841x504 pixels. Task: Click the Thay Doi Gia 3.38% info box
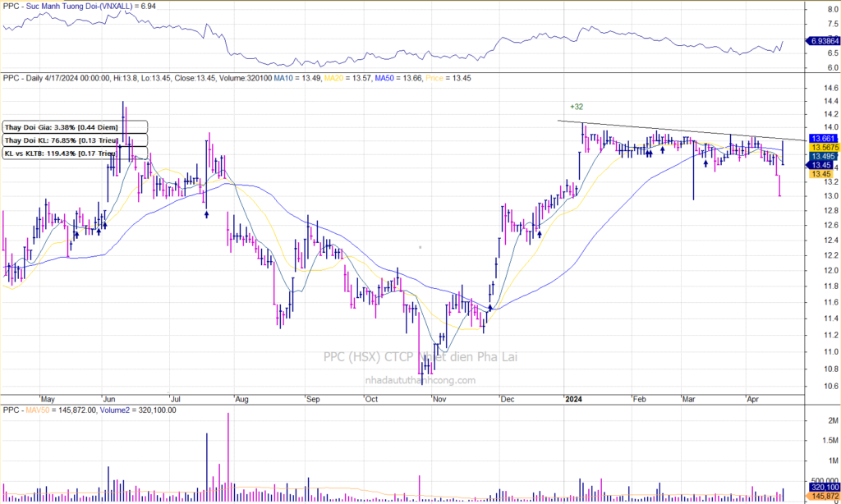(74, 127)
